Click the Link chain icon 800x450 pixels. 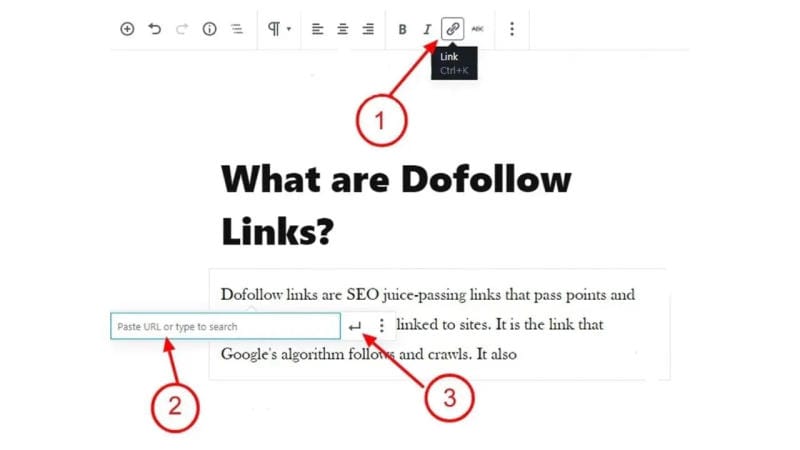tap(453, 29)
